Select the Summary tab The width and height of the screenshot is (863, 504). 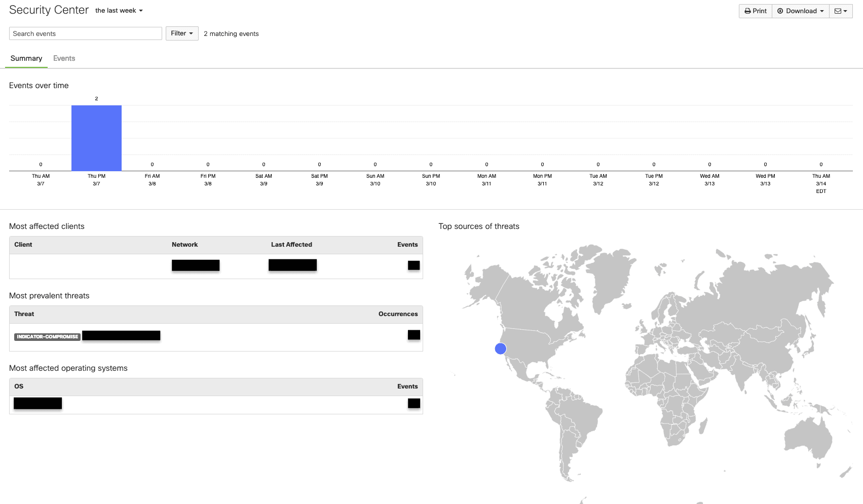pos(26,58)
